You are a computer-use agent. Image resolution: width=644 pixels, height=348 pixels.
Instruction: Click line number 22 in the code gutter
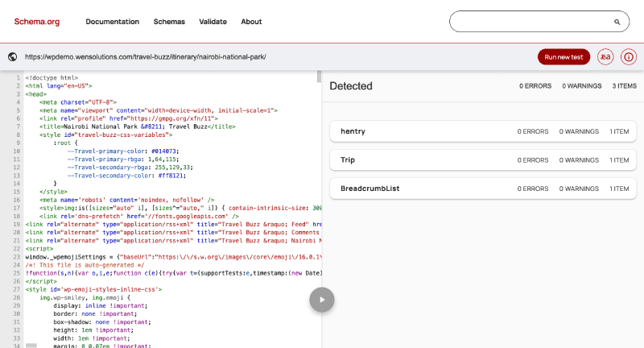16,249
